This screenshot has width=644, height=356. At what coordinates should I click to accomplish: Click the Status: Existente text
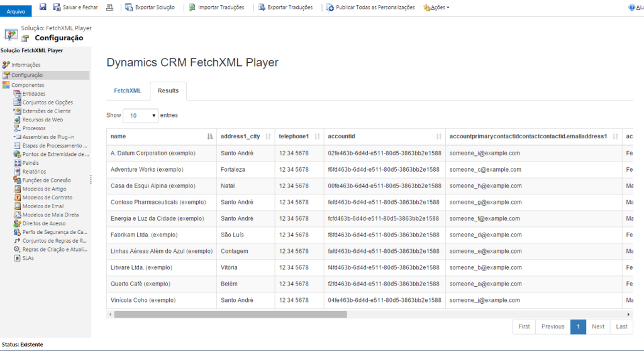tap(22, 345)
